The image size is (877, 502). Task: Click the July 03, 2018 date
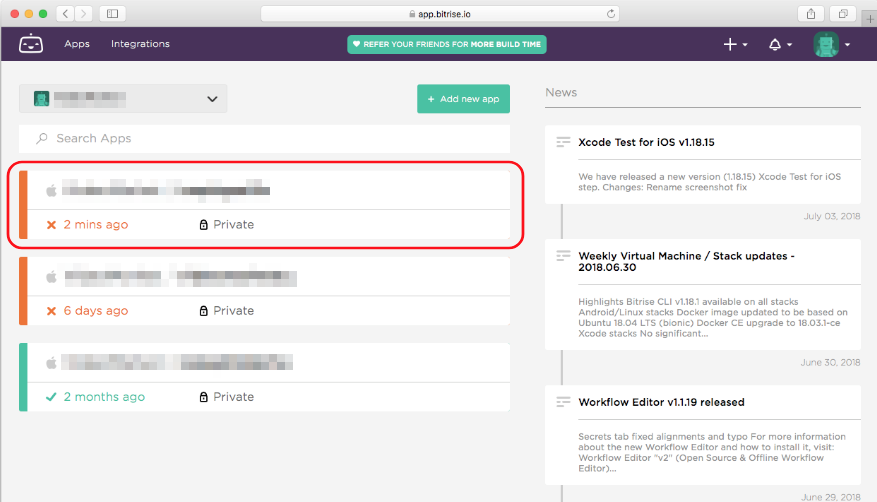coord(832,216)
